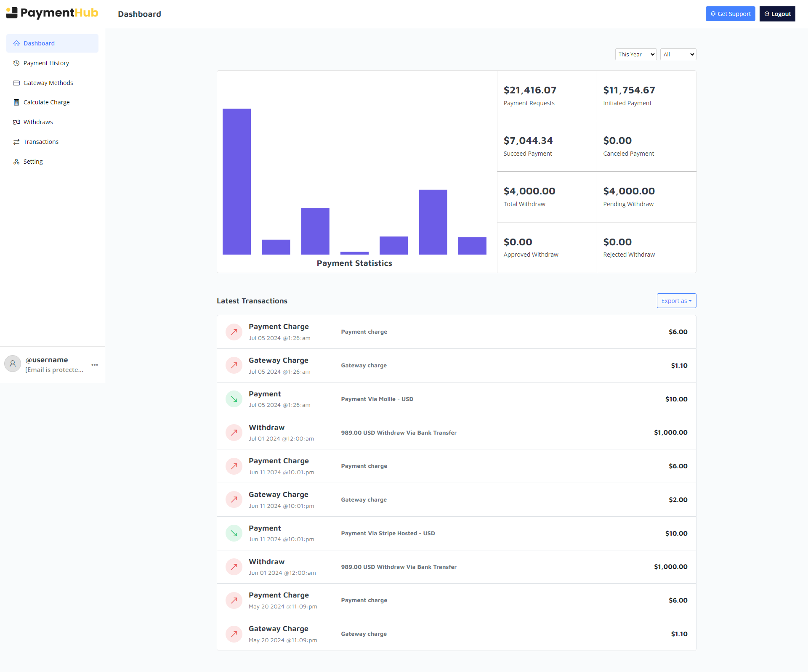Open the This Year period dropdown
Viewport: 808px width, 672px height.
click(x=635, y=54)
